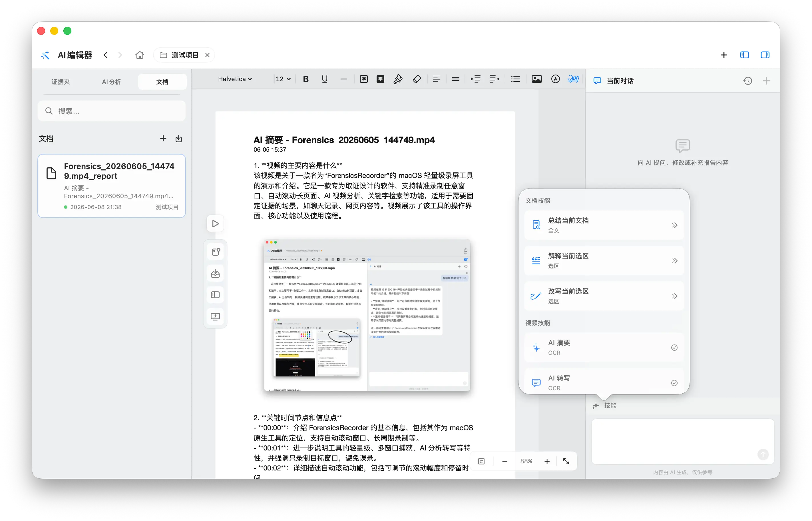Add new item with top-right plus
Screen dimensions: 812x521
(723, 55)
